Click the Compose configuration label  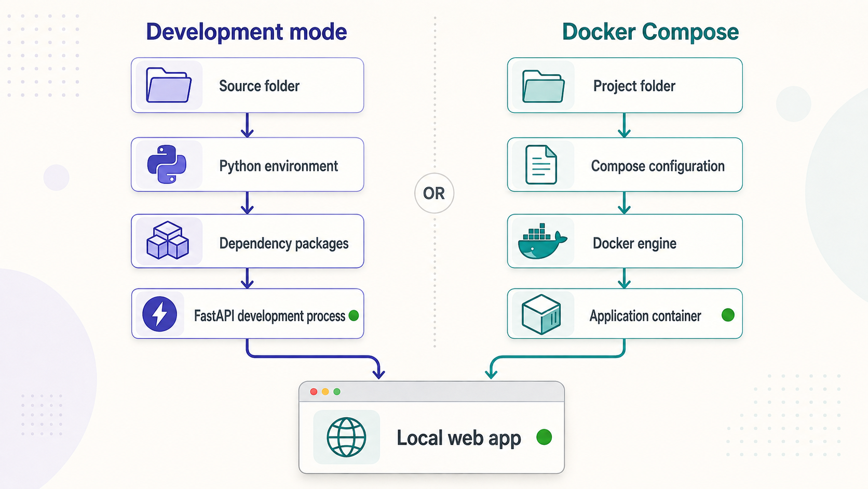click(658, 166)
